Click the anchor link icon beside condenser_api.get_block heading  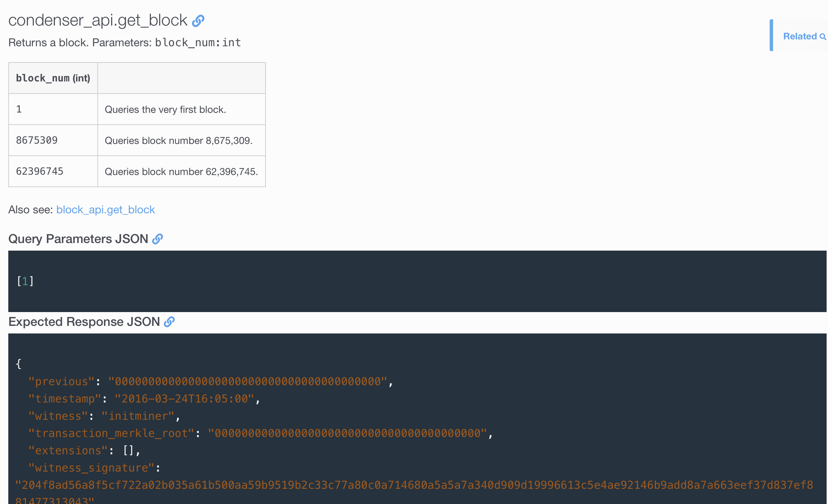pos(198,21)
